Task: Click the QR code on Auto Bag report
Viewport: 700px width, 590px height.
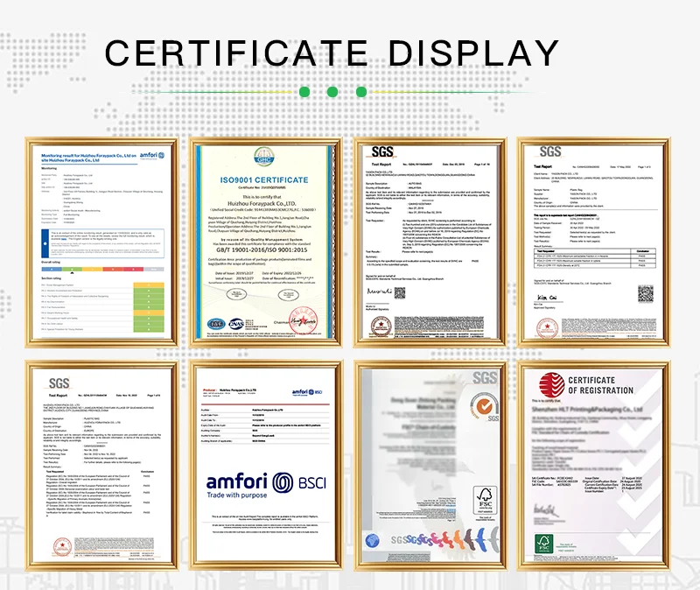Action: (x=400, y=293)
